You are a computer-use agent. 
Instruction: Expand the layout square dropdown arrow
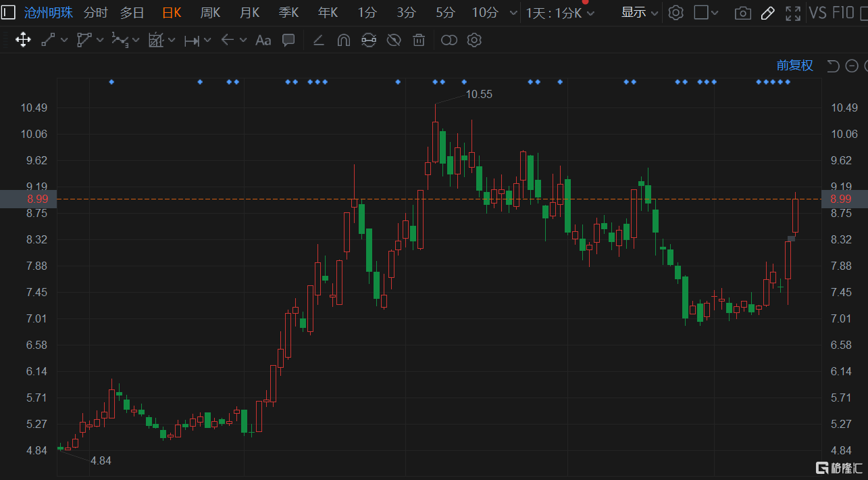[x=715, y=13]
